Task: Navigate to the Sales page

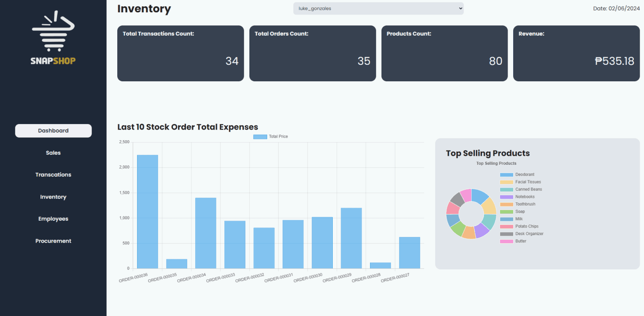Action: [x=53, y=152]
